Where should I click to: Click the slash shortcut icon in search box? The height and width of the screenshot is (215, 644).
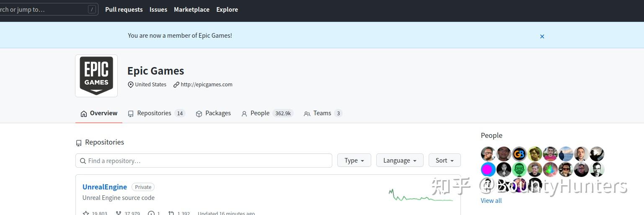click(92, 9)
